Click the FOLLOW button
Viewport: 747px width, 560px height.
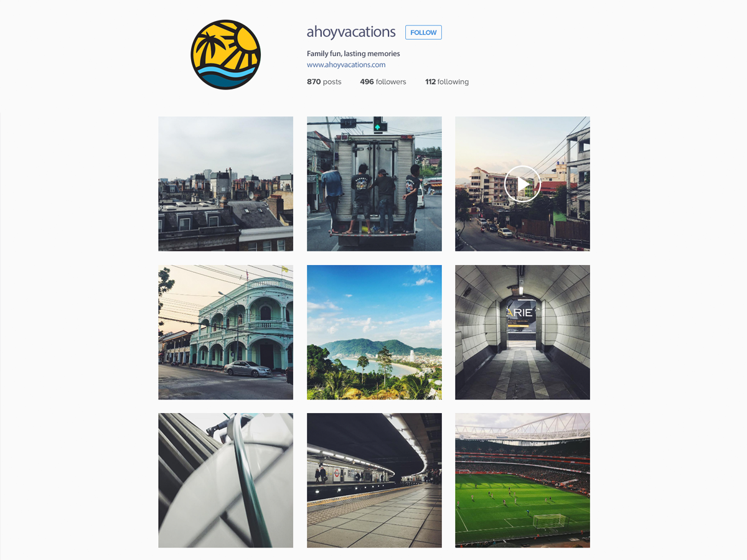pyautogui.click(x=423, y=32)
